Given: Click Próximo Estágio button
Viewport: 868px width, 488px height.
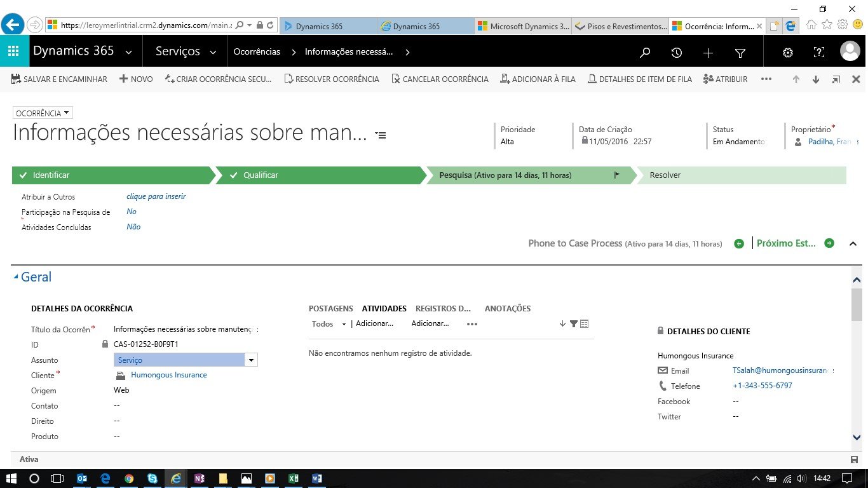Looking at the screenshot, I should coord(795,243).
